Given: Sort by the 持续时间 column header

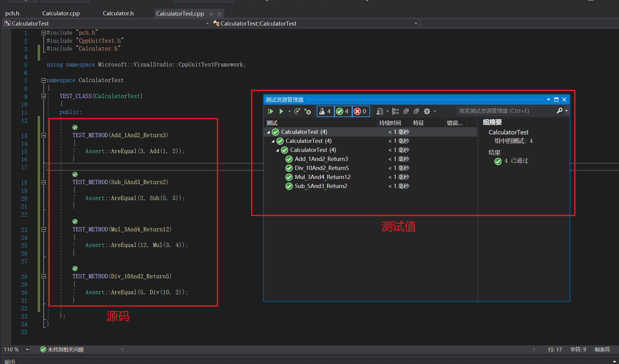Looking at the screenshot, I should (x=394, y=123).
